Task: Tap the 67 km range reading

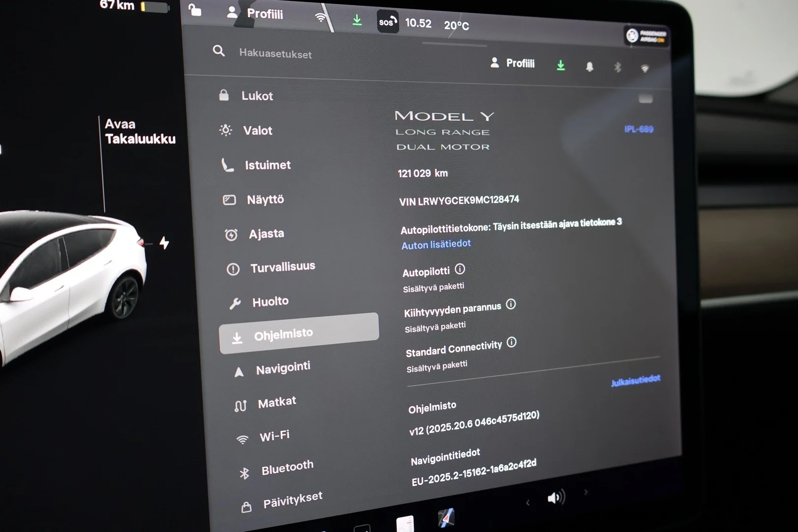Action: point(117,5)
